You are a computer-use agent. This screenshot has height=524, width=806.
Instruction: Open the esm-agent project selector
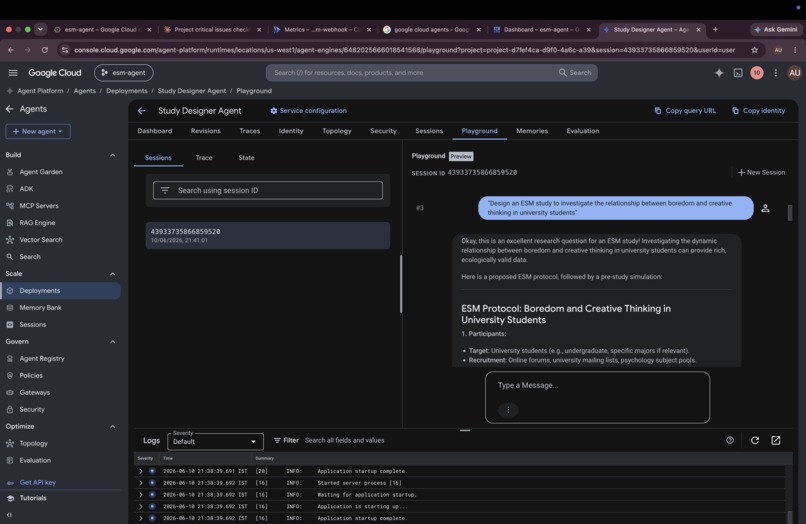(x=123, y=73)
